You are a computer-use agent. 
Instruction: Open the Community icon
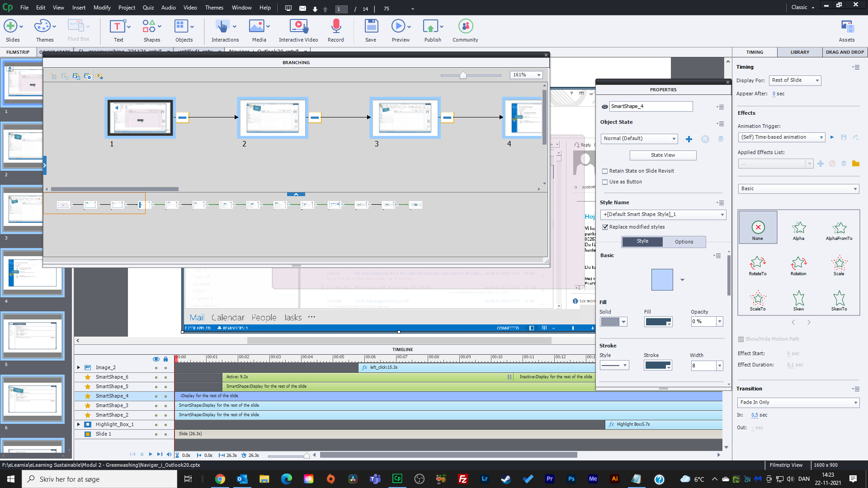tap(465, 26)
